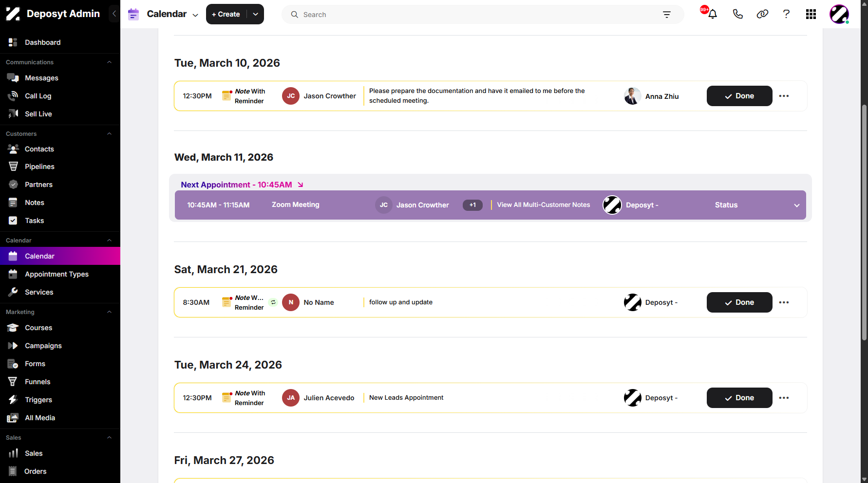Open more options for No Name reminder
The width and height of the screenshot is (868, 483).
(x=784, y=302)
